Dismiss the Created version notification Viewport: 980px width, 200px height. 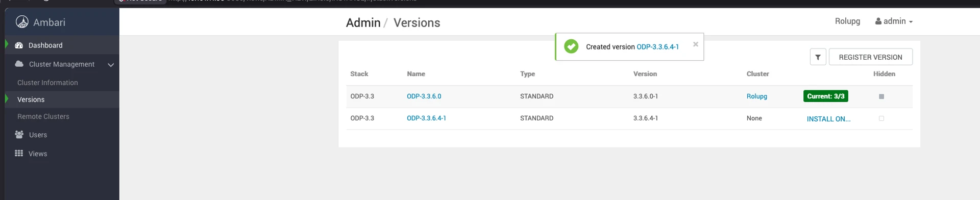696,44
